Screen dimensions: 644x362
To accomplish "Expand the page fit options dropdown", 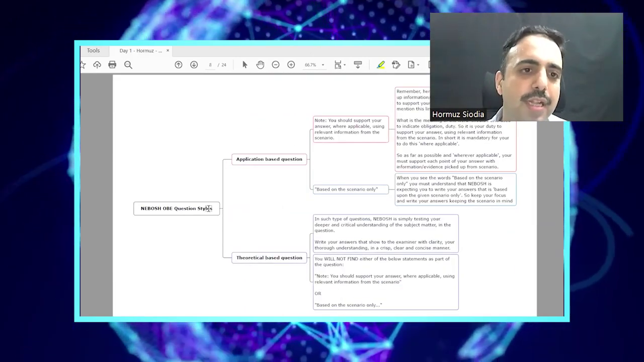I will click(x=345, y=65).
